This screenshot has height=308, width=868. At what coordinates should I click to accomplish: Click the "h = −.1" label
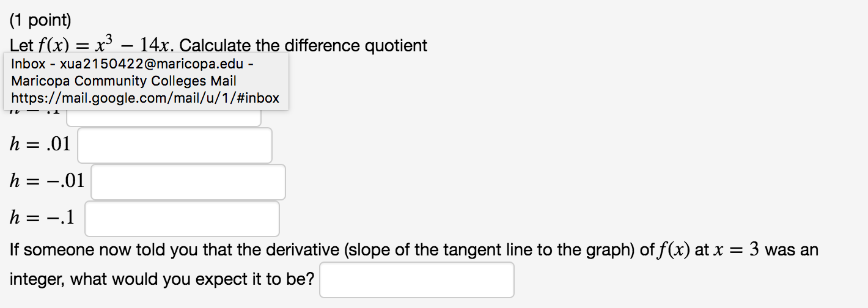(x=43, y=217)
